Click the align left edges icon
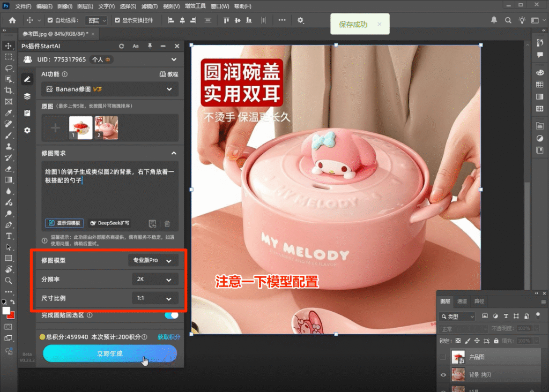549x392 pixels. 171,20
